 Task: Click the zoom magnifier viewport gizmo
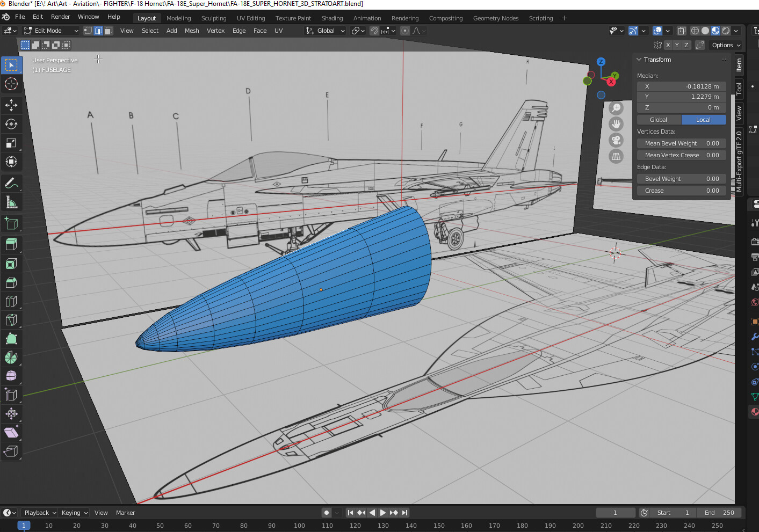pos(616,108)
